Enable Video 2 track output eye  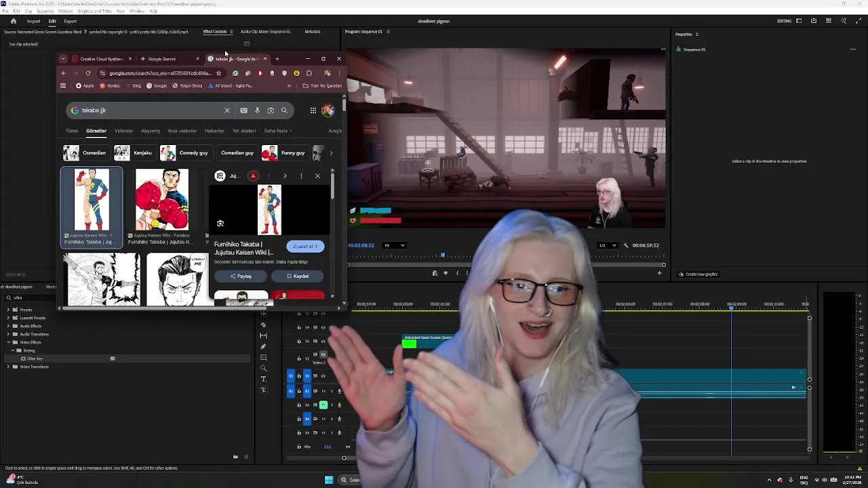tap(323, 354)
